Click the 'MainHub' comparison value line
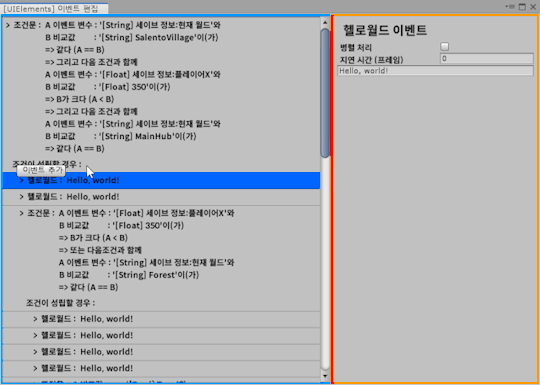The width and height of the screenshot is (540, 385). click(x=121, y=136)
